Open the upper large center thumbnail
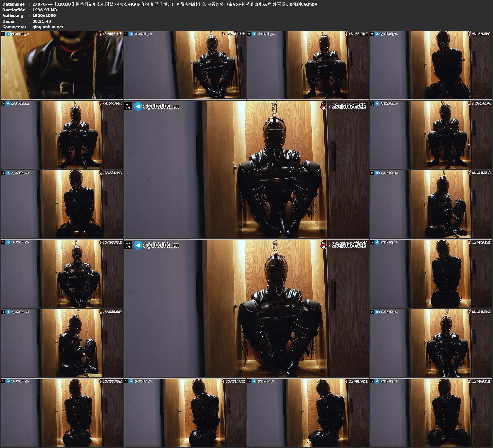This screenshot has height=448, width=493. click(x=246, y=169)
